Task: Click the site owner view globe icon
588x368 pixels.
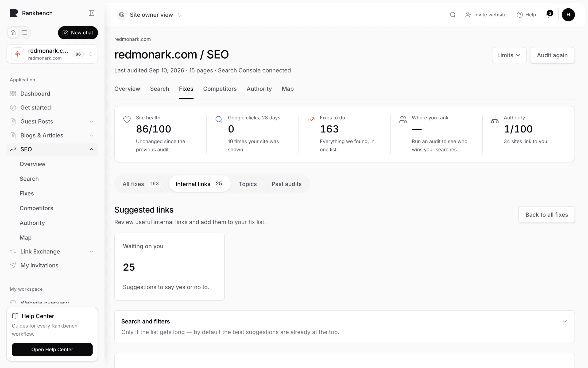Action: (122, 15)
